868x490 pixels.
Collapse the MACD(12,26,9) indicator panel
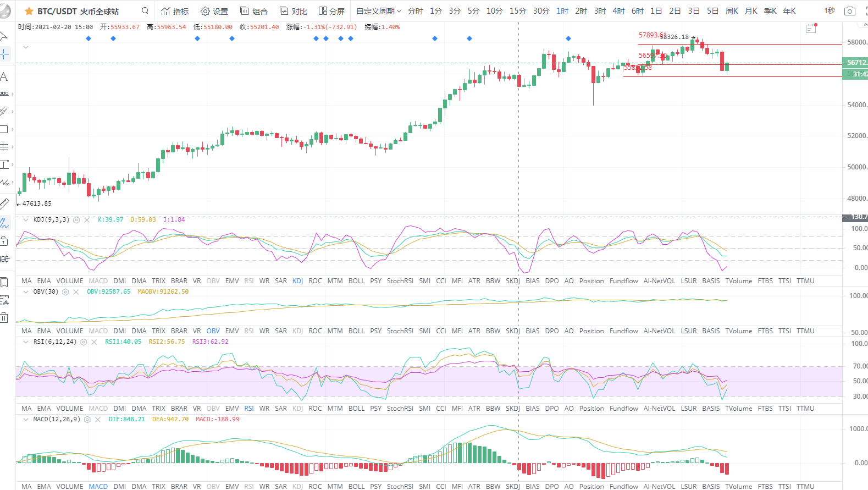26,419
